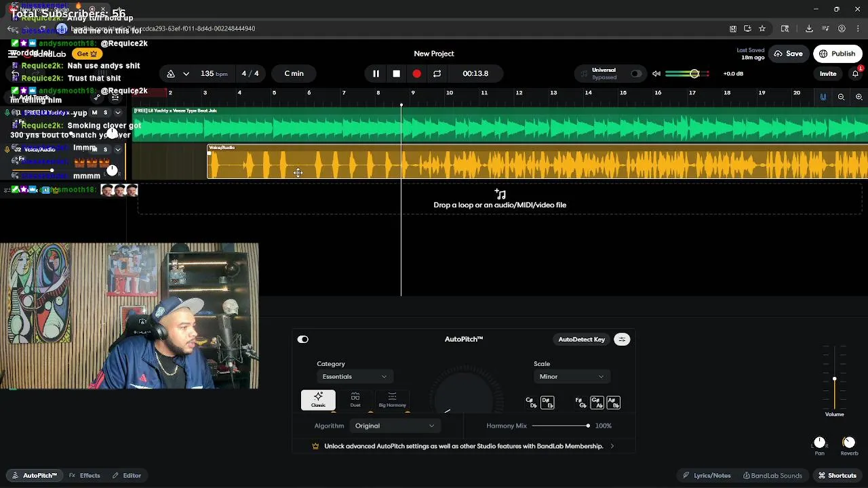Click the 135 bpm tempo field
This screenshot has height=488, width=868.
tap(214, 73)
